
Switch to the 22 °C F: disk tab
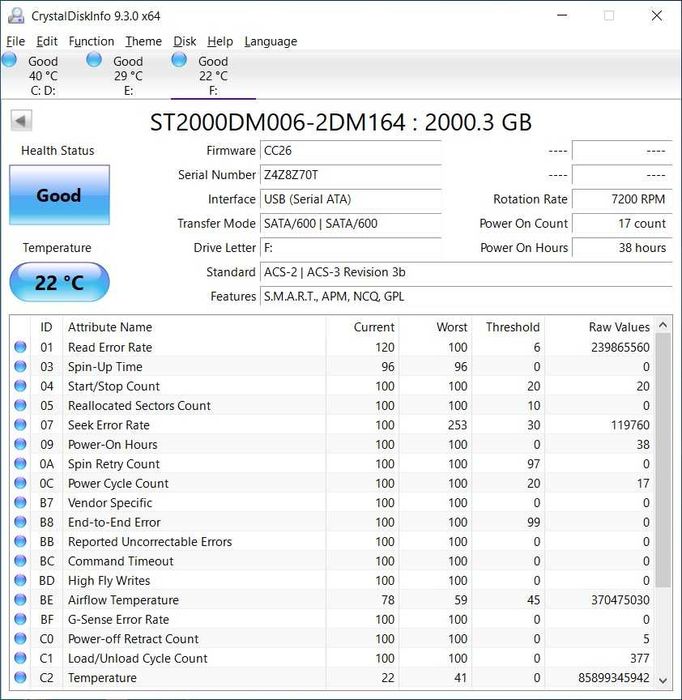coord(213,75)
